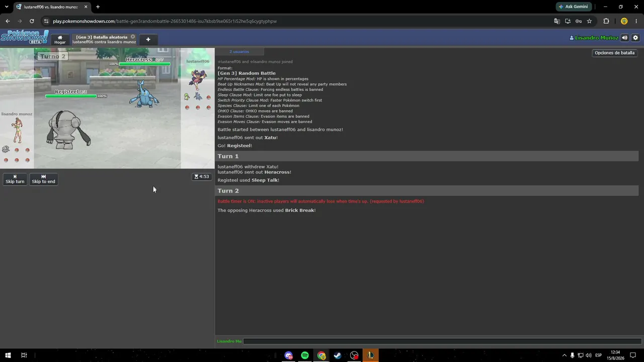Screen dimensions: 644x362
Task: Open network settings tray icon
Action: click(580, 355)
